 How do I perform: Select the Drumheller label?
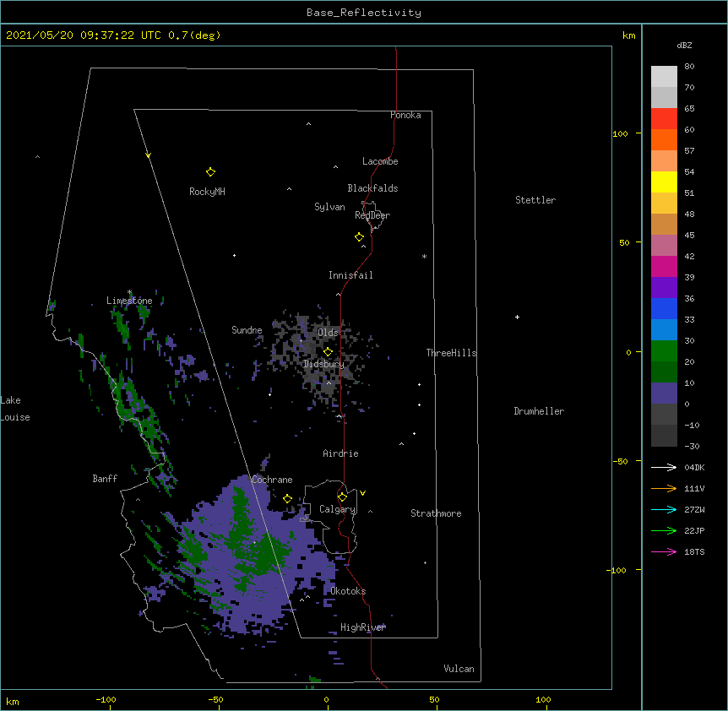coord(539,411)
